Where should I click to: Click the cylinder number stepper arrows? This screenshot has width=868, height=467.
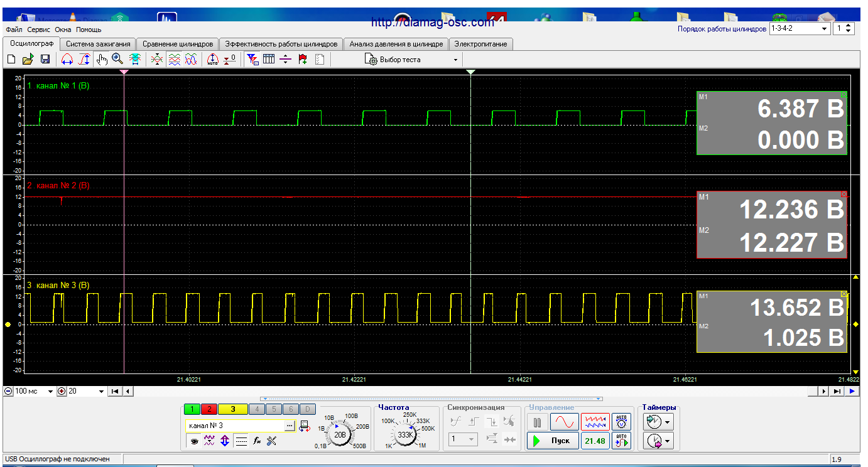[849, 29]
